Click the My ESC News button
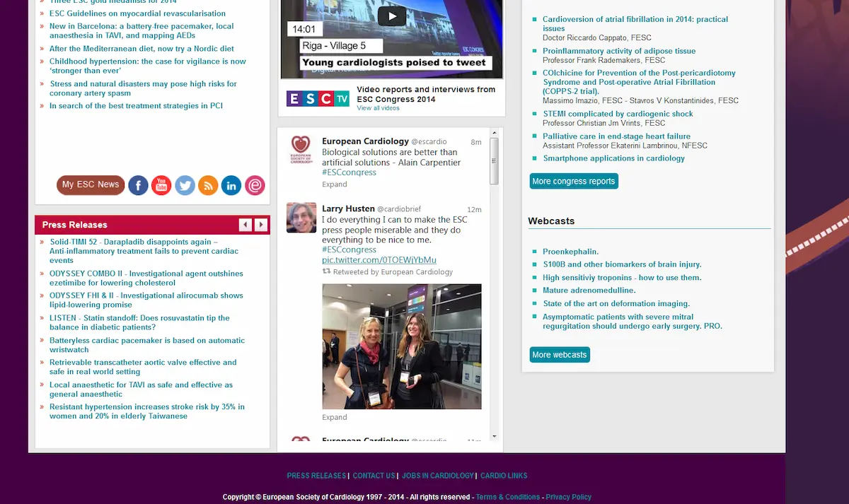Image resolution: width=849 pixels, height=504 pixels. coord(91,185)
